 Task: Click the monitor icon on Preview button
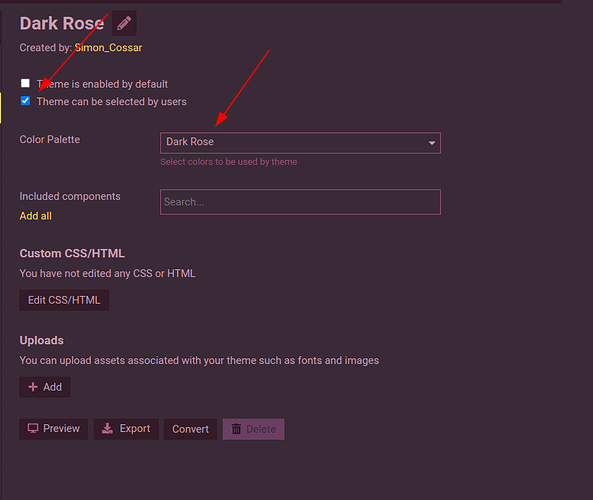(33, 429)
